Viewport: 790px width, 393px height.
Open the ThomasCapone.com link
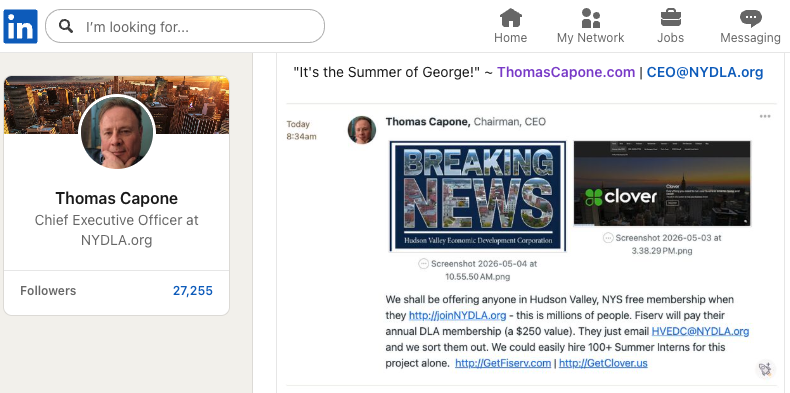click(x=566, y=72)
